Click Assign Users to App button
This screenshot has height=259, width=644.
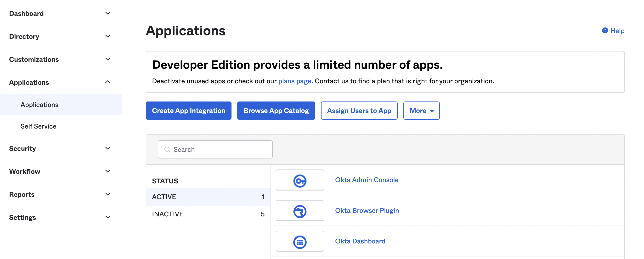(x=359, y=111)
